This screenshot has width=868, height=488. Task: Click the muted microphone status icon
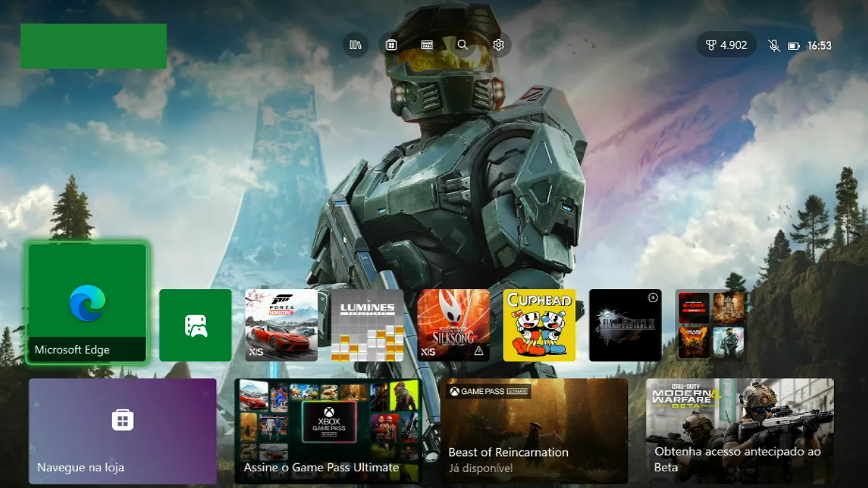[x=774, y=46]
